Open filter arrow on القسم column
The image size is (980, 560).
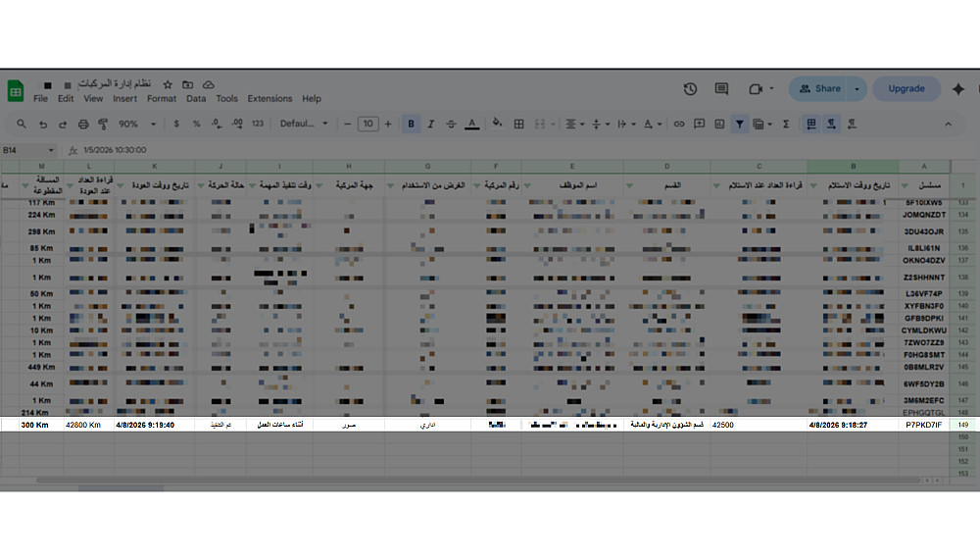[x=629, y=185]
